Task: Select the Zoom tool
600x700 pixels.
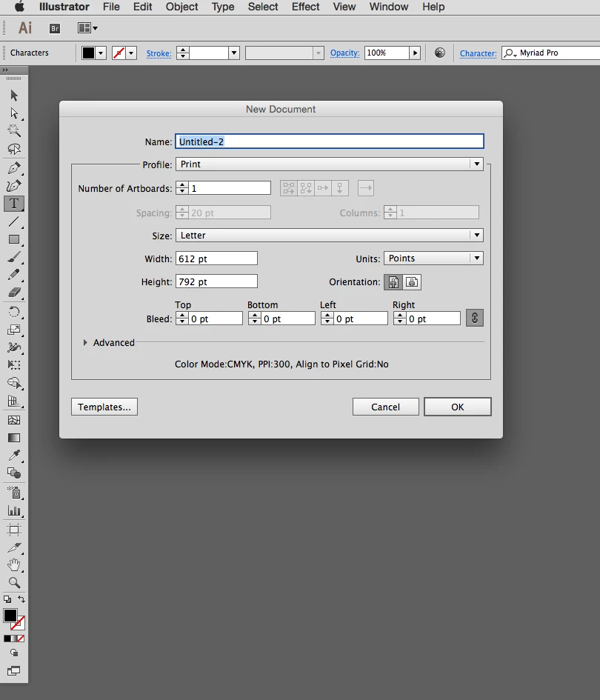Action: tap(14, 582)
